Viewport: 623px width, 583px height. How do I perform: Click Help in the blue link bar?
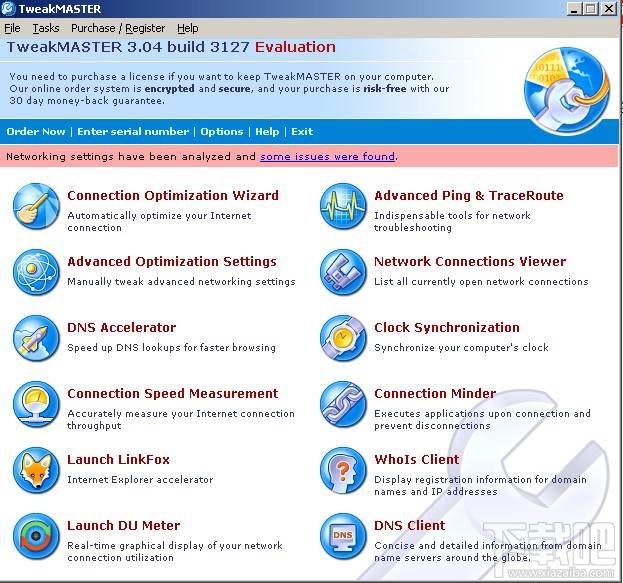(x=267, y=132)
